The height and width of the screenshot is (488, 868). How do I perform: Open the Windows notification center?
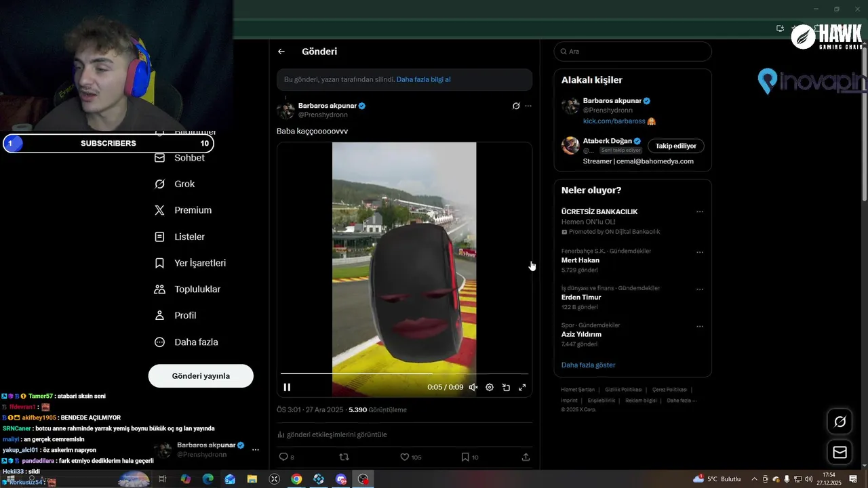point(853,479)
